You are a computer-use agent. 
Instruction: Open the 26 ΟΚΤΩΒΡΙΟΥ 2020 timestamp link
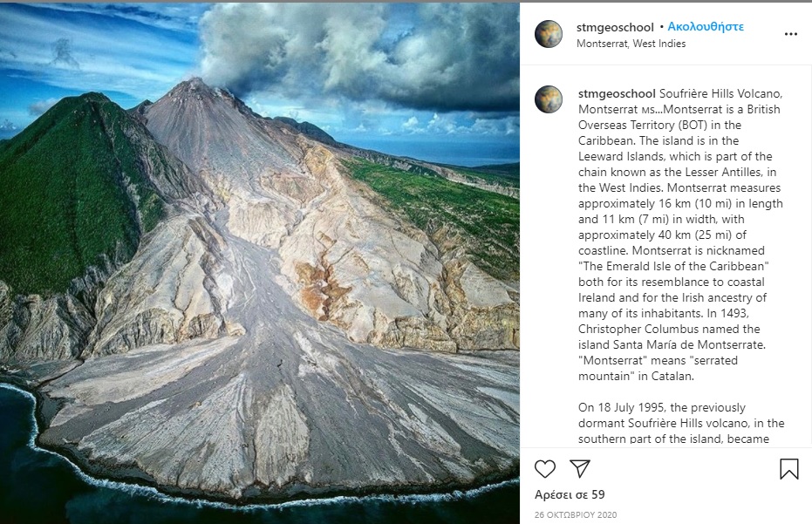click(x=576, y=514)
